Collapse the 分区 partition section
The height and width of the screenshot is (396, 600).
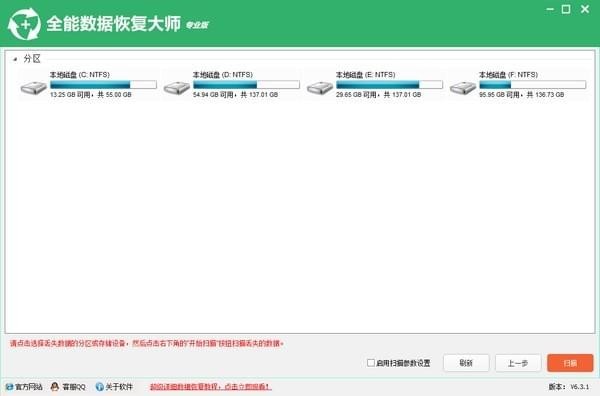pyautogui.click(x=15, y=59)
